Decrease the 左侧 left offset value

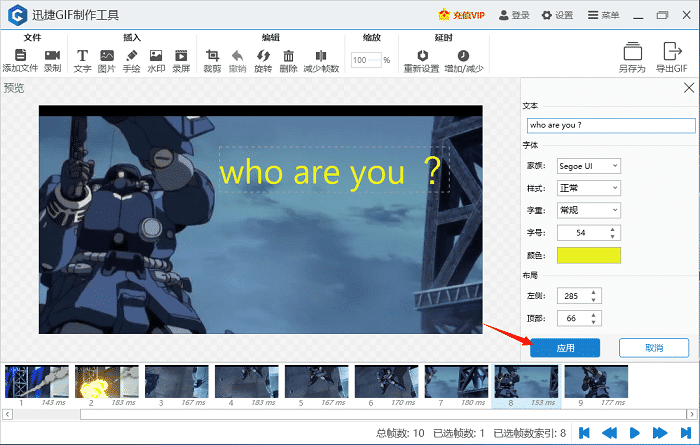pos(593,299)
